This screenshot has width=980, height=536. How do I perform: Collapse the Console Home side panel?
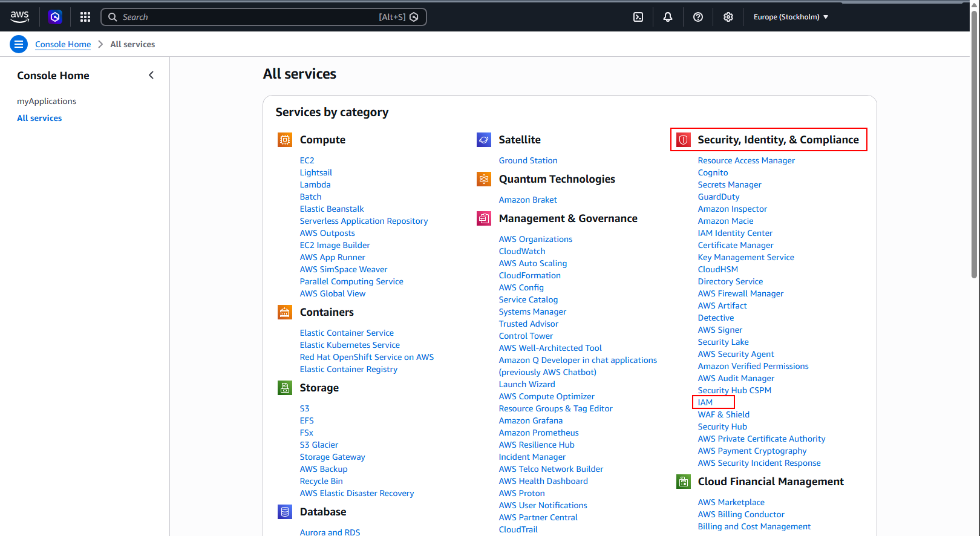point(151,75)
